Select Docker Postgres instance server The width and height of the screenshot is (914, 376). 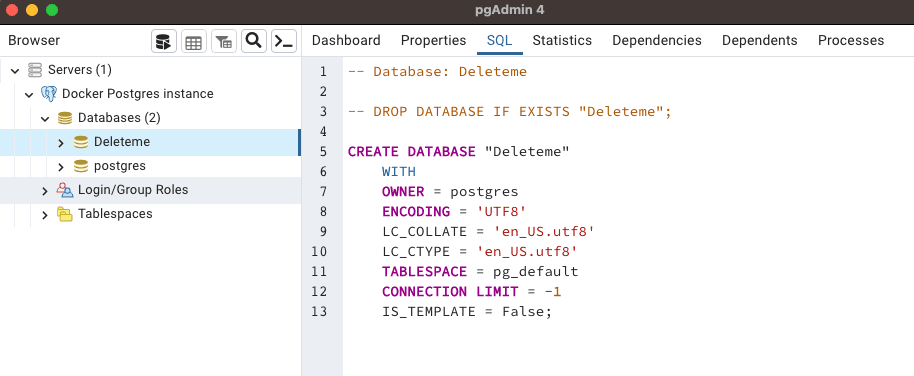click(138, 94)
